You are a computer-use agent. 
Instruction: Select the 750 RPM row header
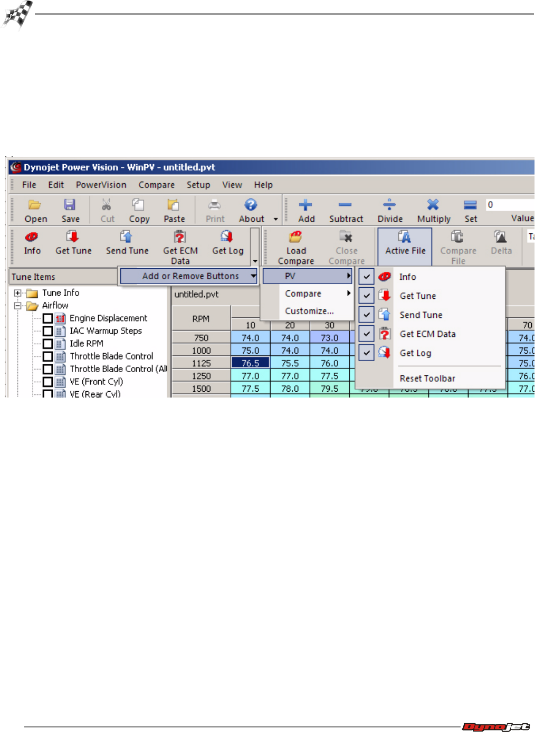pyautogui.click(x=201, y=338)
